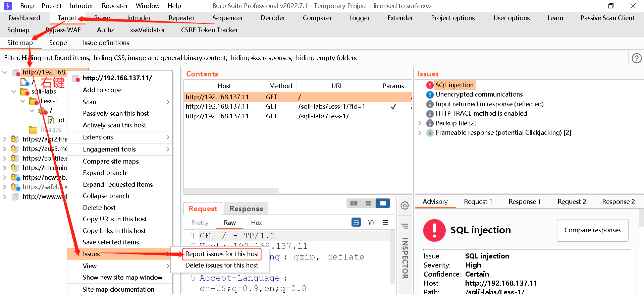The height and width of the screenshot is (294, 644).
Task: Click the sqli-labs folder icon in tree
Action: (24, 92)
